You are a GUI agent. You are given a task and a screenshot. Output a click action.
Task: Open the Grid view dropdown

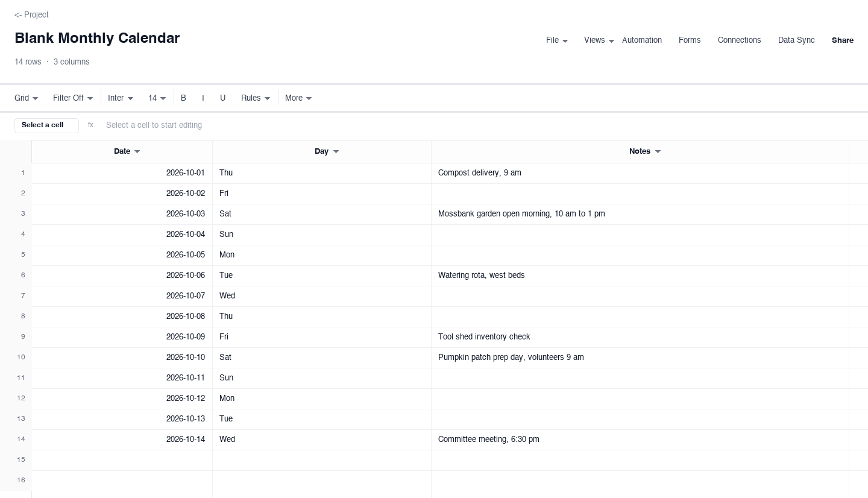27,98
